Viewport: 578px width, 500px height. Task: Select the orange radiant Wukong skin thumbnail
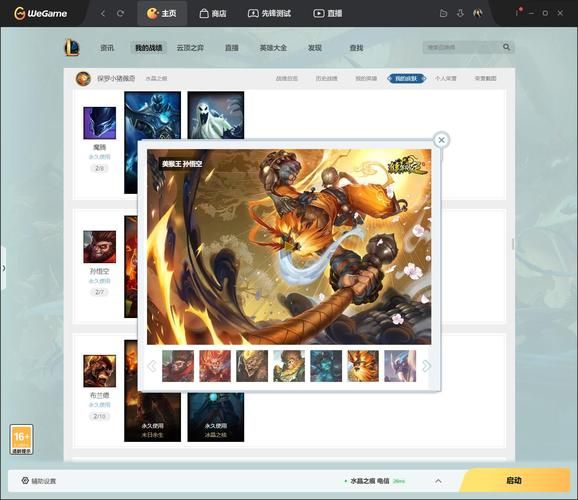point(363,366)
